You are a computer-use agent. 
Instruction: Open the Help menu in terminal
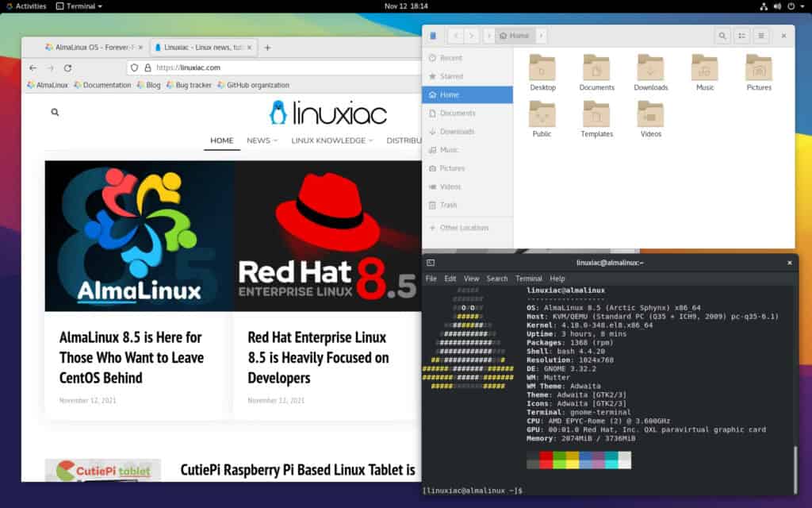coord(557,279)
